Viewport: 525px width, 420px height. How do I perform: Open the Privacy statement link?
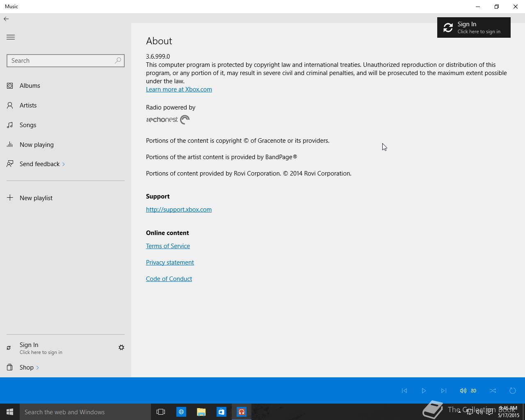170,262
